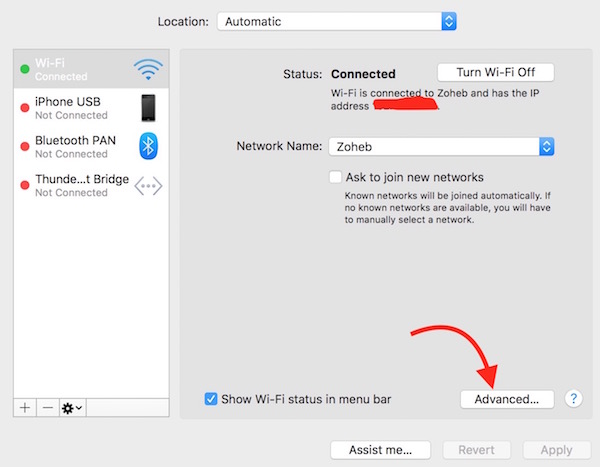Click the Assist me button
600x467 pixels.
[379, 450]
